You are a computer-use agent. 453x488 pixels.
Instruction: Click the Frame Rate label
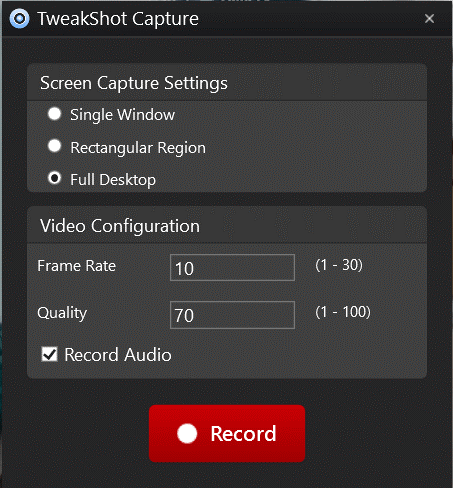pos(76,266)
